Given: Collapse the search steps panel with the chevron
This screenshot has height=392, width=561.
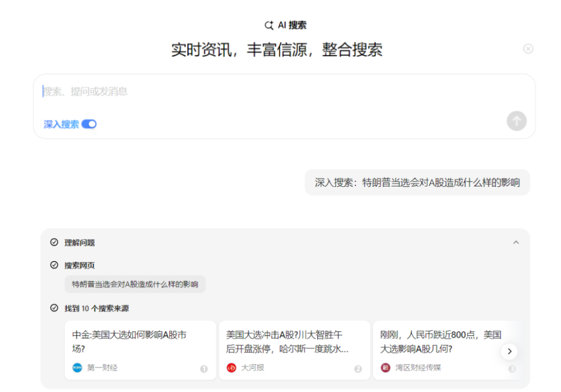Looking at the screenshot, I should click(x=516, y=242).
